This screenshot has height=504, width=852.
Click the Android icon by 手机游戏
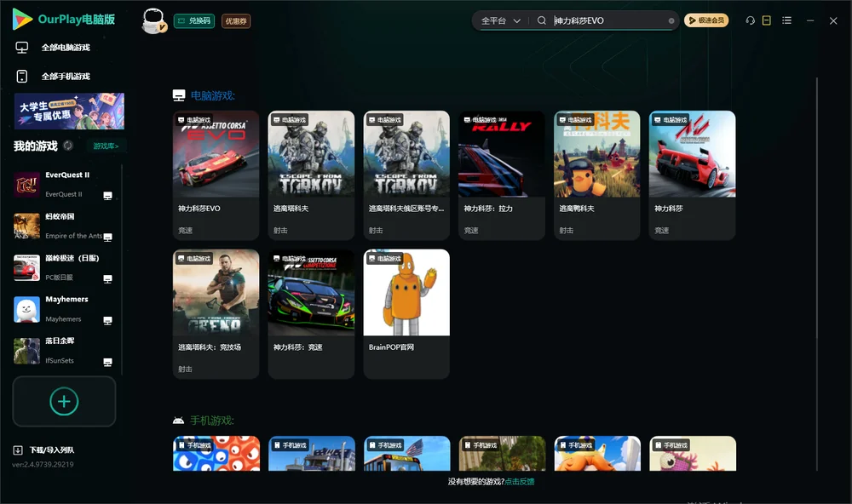[178, 421]
